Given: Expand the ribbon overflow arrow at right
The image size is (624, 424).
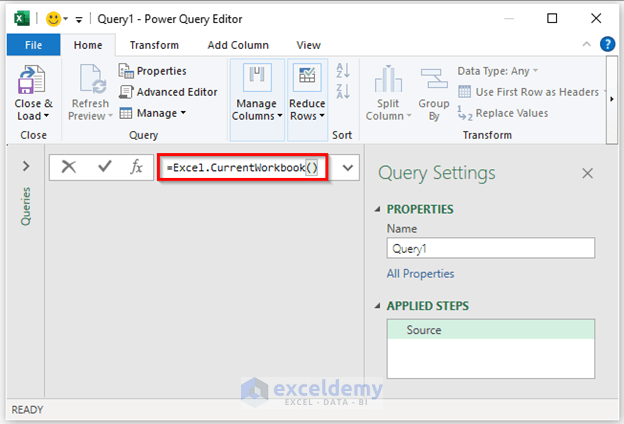Looking at the screenshot, I should (x=612, y=99).
